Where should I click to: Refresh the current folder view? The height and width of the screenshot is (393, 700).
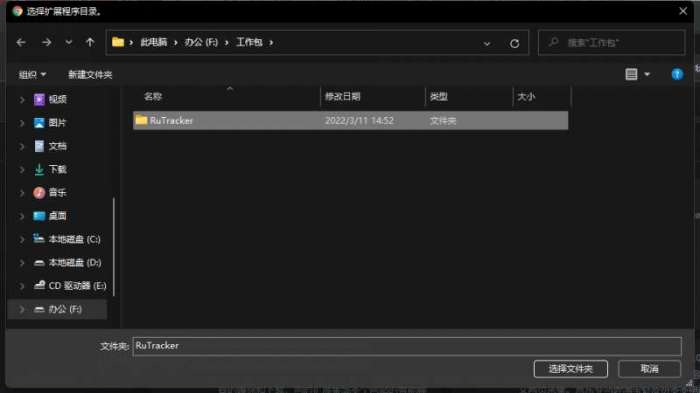(x=514, y=43)
